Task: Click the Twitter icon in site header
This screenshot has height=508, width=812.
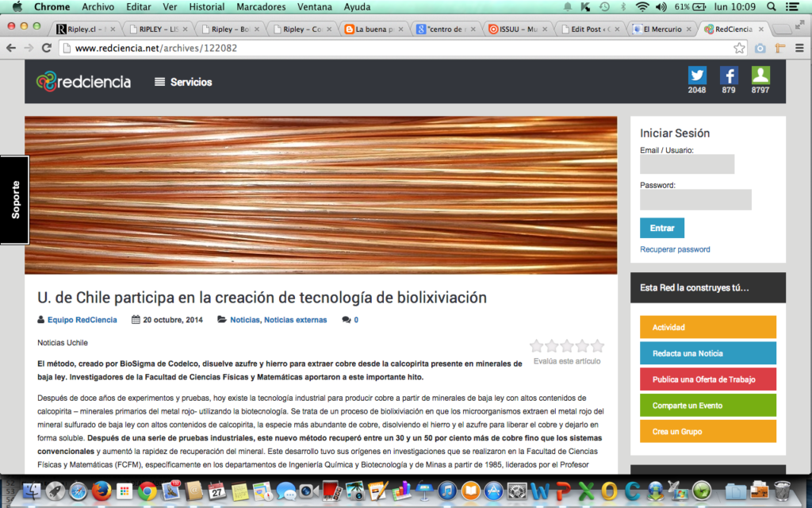Action: coord(697,75)
